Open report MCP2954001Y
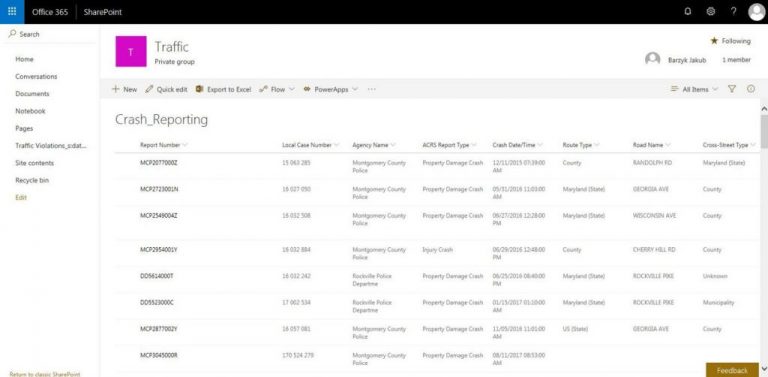Viewport: 768px width, 377px height. pyautogui.click(x=159, y=250)
